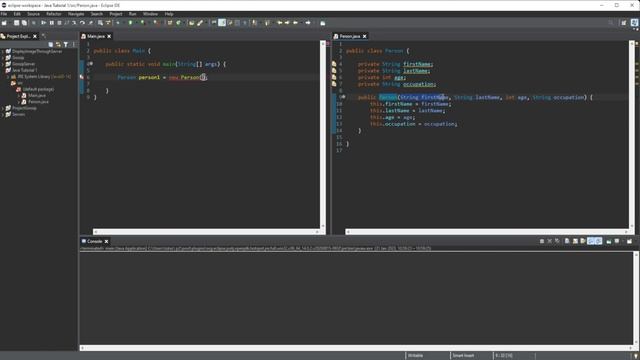Viewport: 640px width, 360px height.
Task: Select the Java Tutorial 1 project
Action: coord(24,70)
